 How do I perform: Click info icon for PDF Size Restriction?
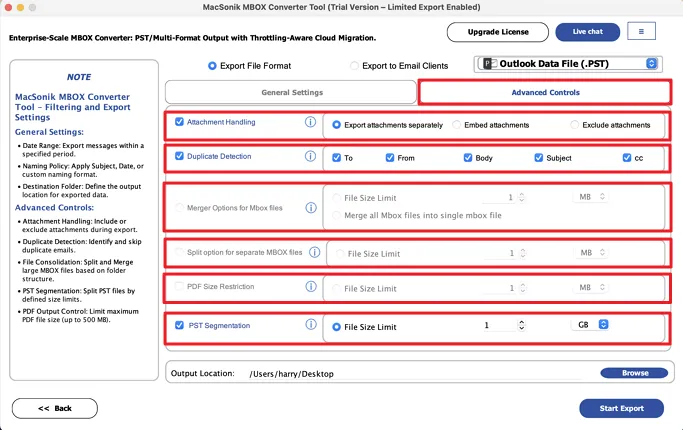(x=311, y=286)
